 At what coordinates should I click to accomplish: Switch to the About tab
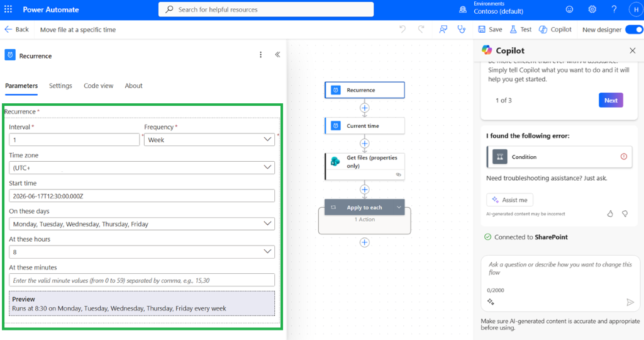(x=133, y=86)
